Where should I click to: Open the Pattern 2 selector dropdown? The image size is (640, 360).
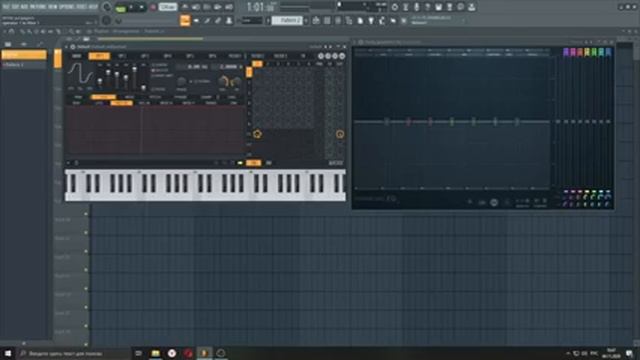tap(287, 20)
